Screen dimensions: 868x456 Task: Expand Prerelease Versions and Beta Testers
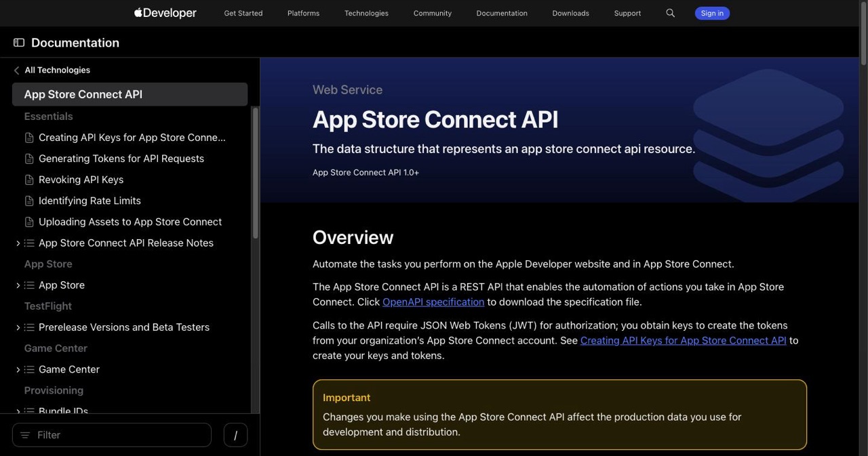click(18, 327)
